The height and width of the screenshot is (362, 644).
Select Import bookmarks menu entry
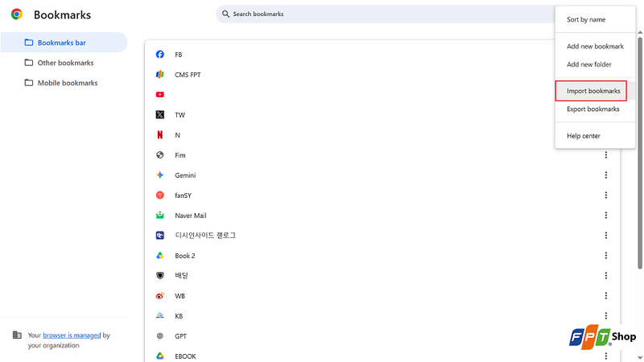595,91
